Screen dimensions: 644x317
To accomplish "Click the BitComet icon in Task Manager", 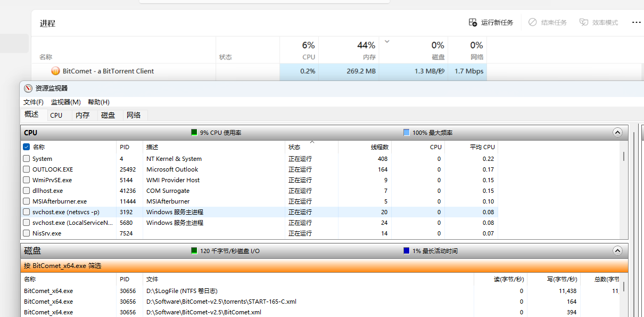I will coord(55,71).
